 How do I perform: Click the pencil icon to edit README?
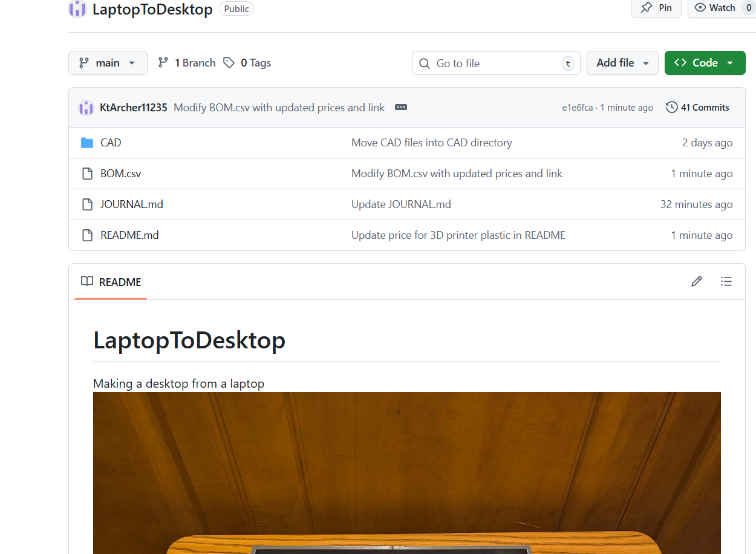[x=697, y=281]
